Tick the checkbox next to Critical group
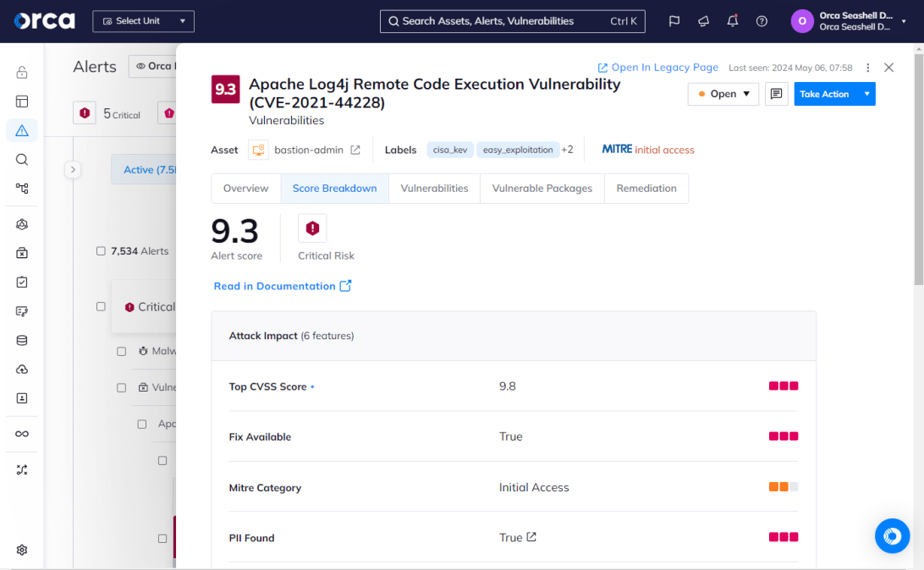 click(102, 306)
